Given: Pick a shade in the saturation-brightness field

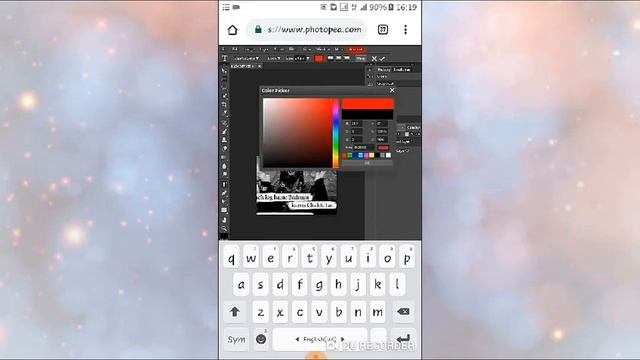Looking at the screenshot, I should pyautogui.click(x=298, y=133).
